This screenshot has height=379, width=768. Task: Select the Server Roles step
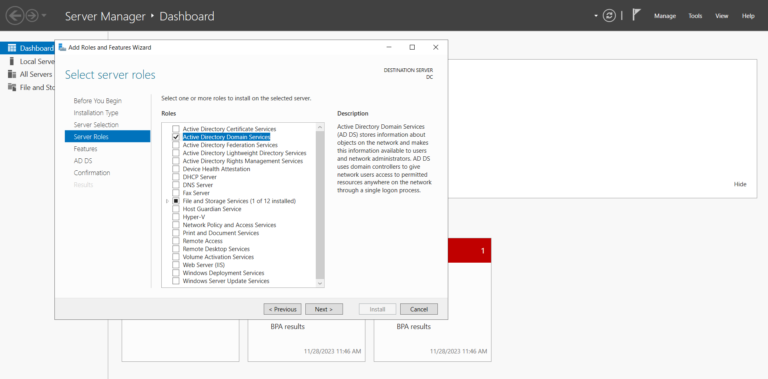pos(107,137)
